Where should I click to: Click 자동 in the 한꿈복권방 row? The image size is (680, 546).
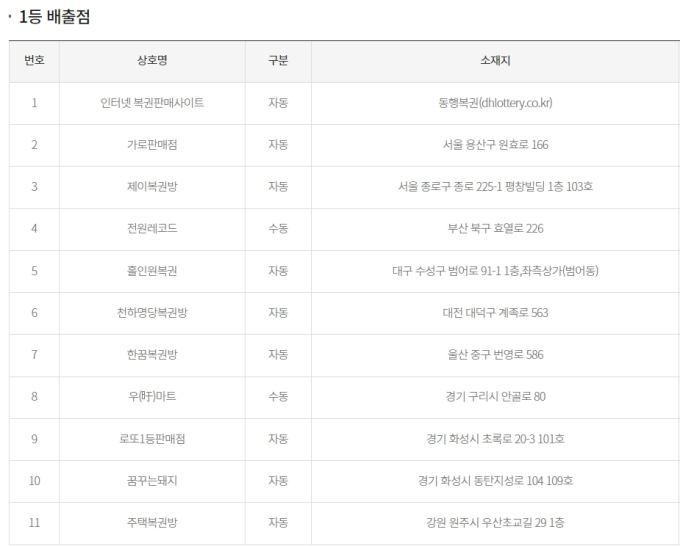point(278,355)
